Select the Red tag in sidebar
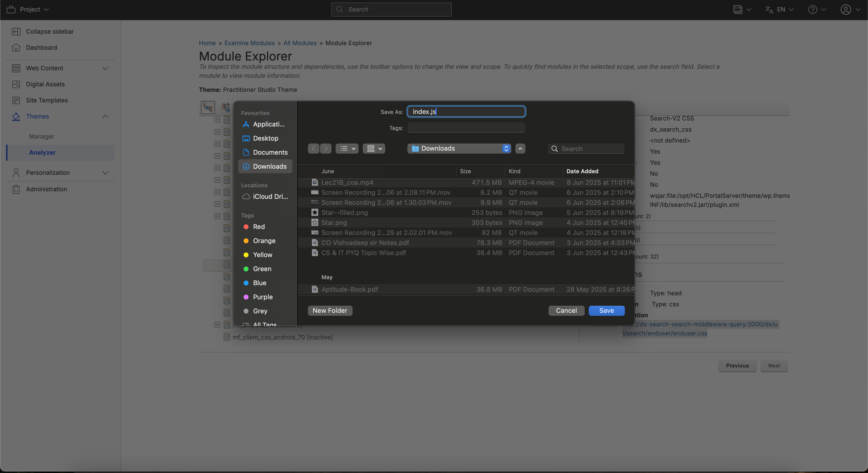Screen dimensions: 868x473 coord(258,227)
